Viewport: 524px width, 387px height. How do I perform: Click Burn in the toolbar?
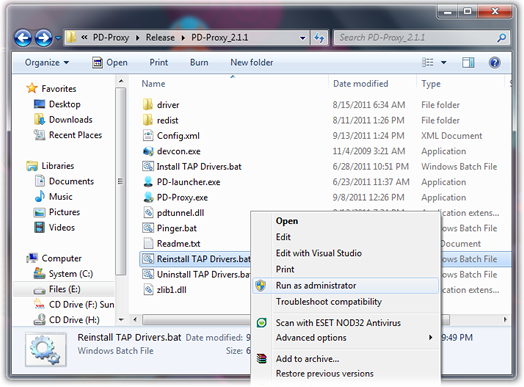pos(199,62)
